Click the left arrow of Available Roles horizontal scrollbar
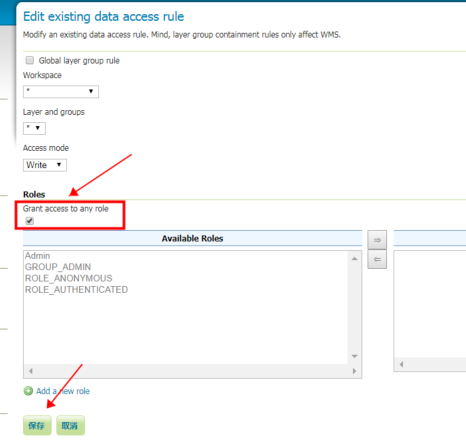The width and height of the screenshot is (466, 445). [x=31, y=371]
